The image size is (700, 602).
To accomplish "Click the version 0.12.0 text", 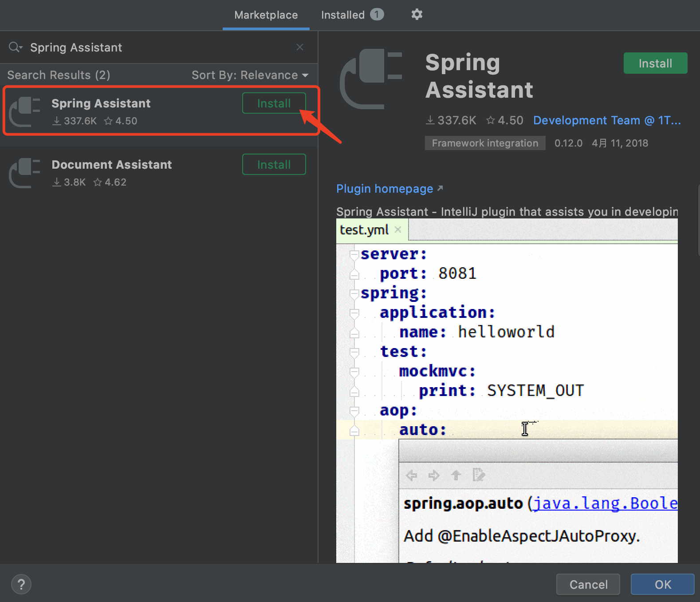I will (568, 143).
